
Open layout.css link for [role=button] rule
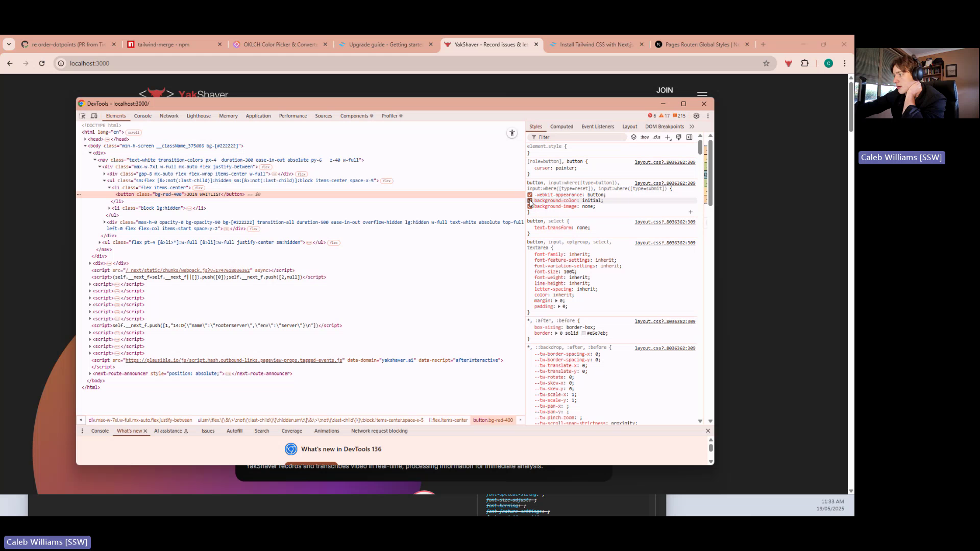coord(665,162)
